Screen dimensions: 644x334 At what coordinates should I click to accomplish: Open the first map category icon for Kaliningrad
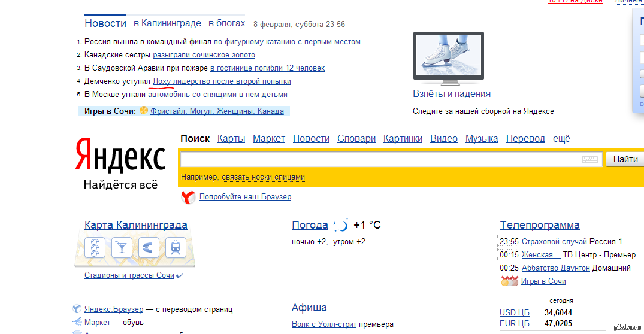95,247
